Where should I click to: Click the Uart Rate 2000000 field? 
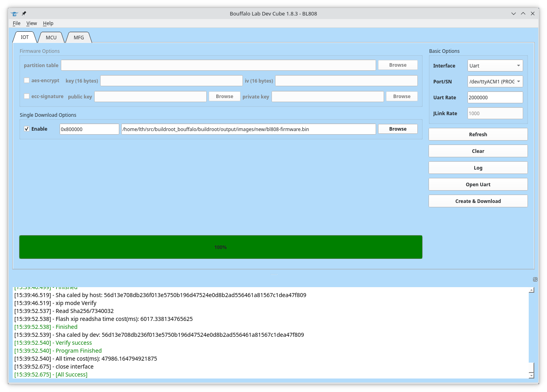pos(495,97)
